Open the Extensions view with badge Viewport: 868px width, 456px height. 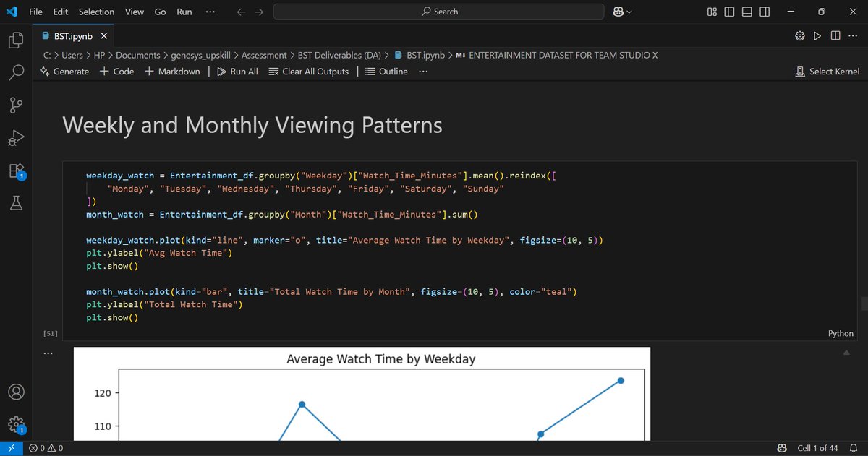pyautogui.click(x=17, y=171)
